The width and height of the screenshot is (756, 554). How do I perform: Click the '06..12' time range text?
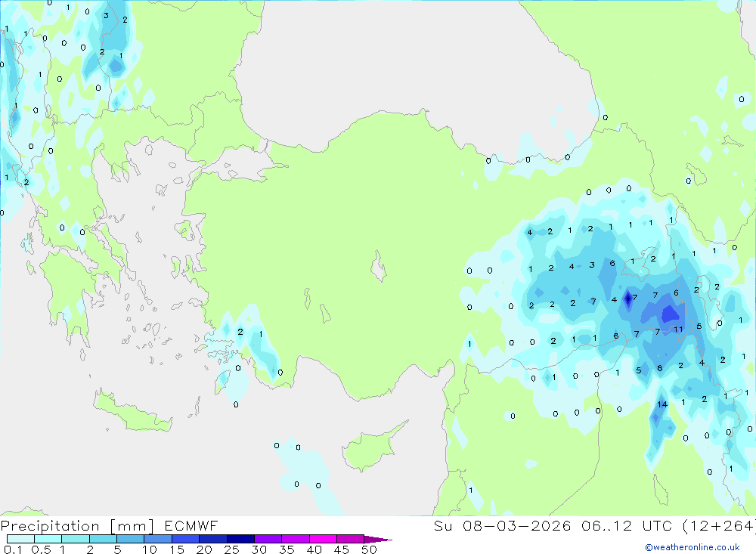(x=606, y=526)
